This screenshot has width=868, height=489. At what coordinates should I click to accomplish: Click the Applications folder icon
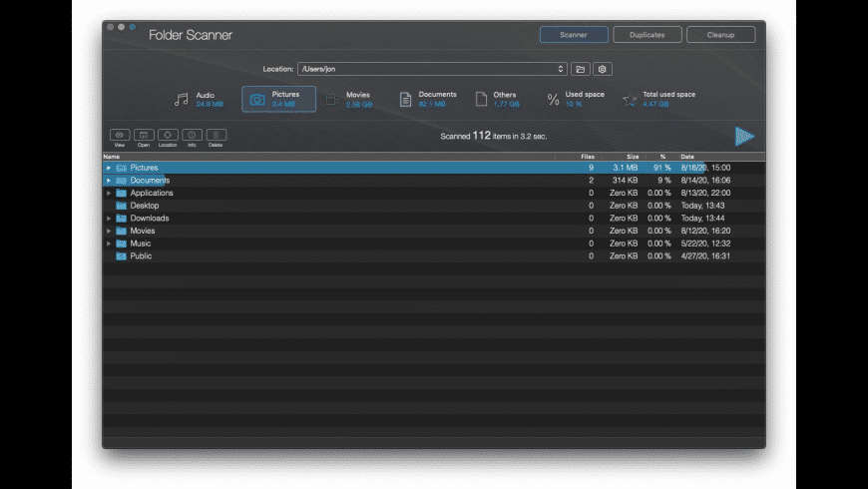click(x=122, y=194)
